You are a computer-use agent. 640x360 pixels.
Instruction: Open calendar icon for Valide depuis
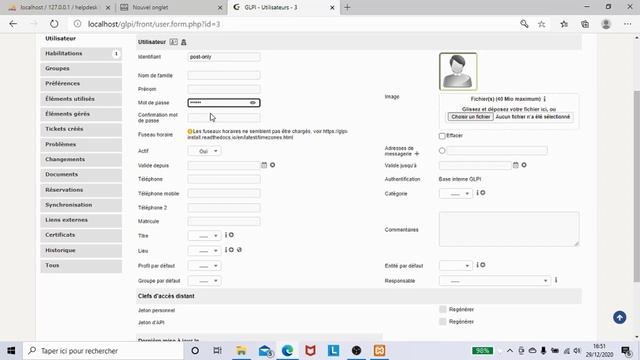(x=264, y=165)
